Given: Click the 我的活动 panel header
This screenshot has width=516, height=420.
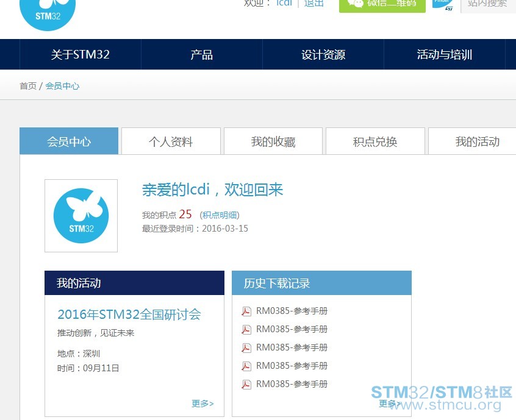Looking at the screenshot, I should [x=134, y=283].
